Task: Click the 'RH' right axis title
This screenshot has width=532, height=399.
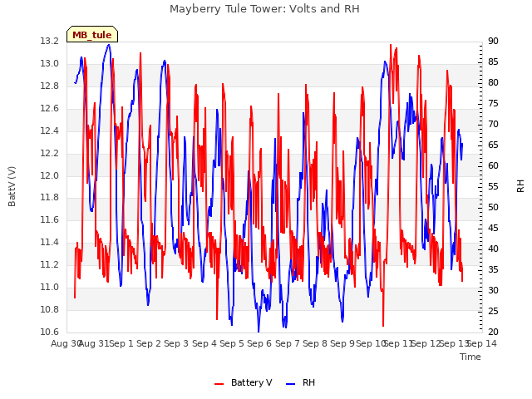Action: pyautogui.click(x=520, y=186)
